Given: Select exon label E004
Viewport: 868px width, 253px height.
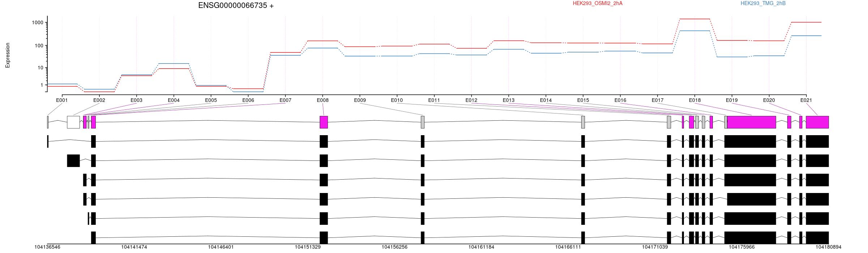Looking at the screenshot, I should [174, 100].
